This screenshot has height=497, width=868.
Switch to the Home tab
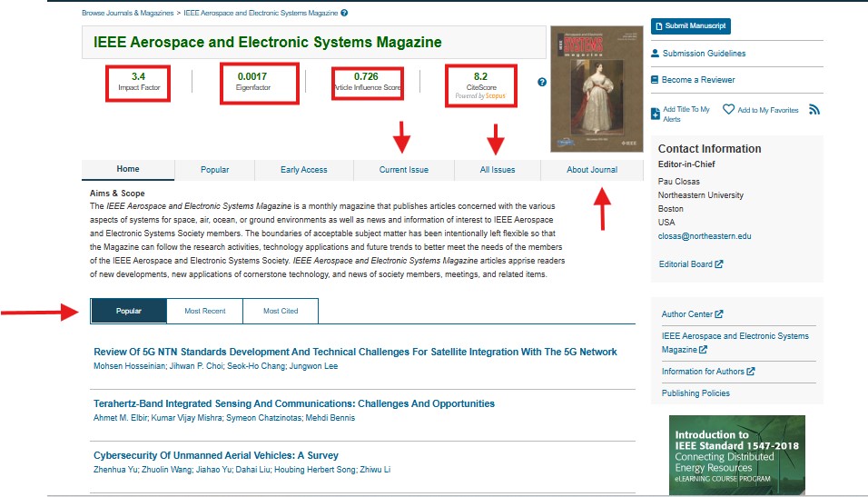click(128, 169)
